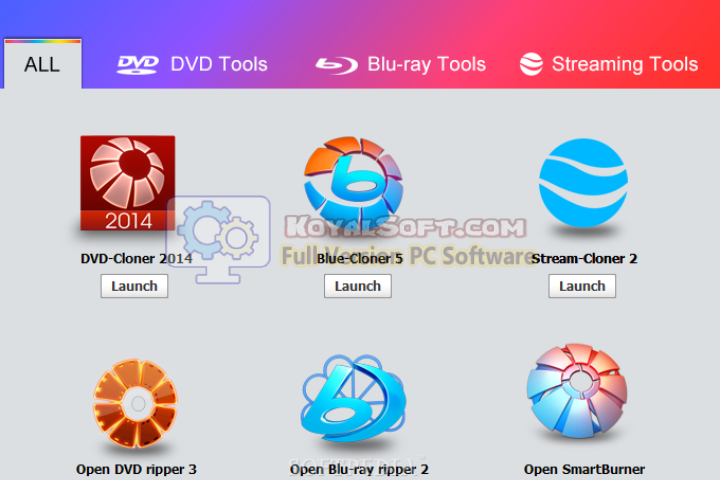The height and width of the screenshot is (480, 720).
Task: Select the ALL tab
Action: tap(43, 64)
